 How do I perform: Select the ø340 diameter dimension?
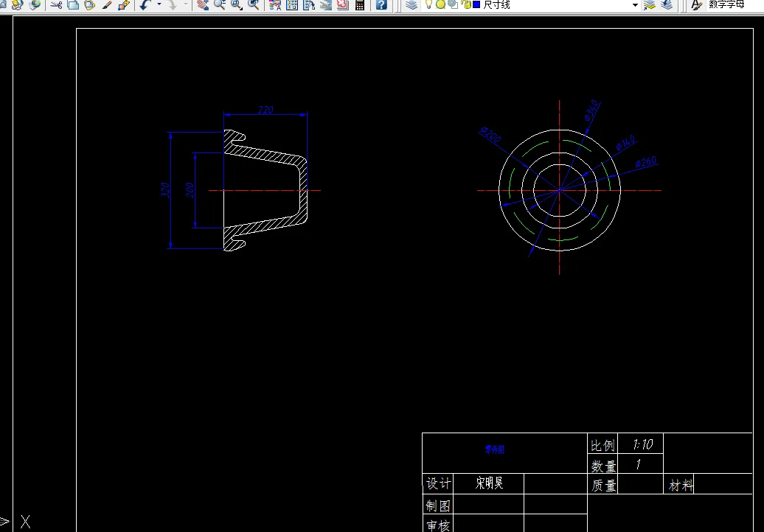pos(591,111)
